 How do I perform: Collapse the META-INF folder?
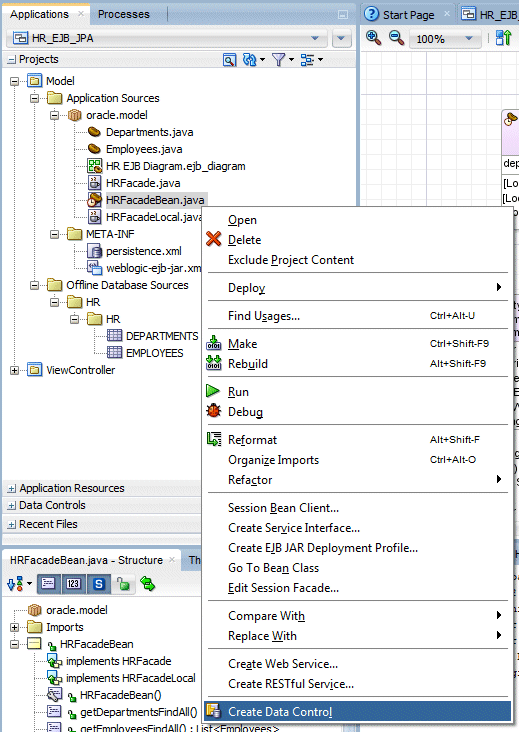pos(55,234)
